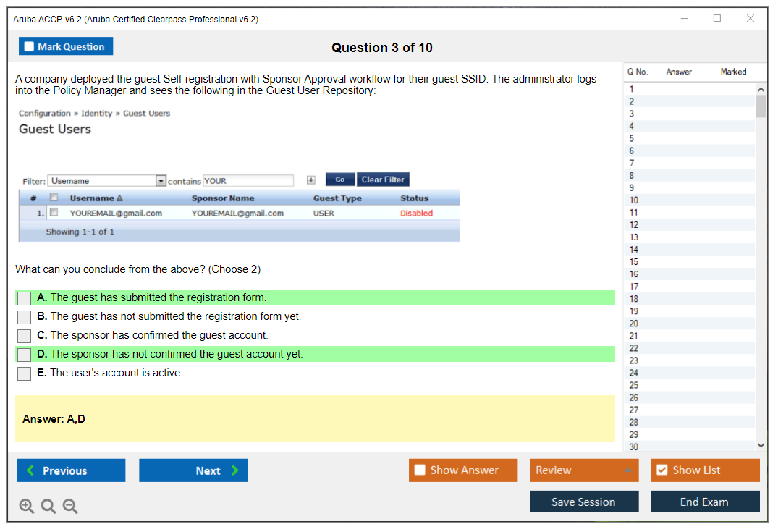Go to the Next question
The height and width of the screenshot is (532, 778).
[x=193, y=470]
